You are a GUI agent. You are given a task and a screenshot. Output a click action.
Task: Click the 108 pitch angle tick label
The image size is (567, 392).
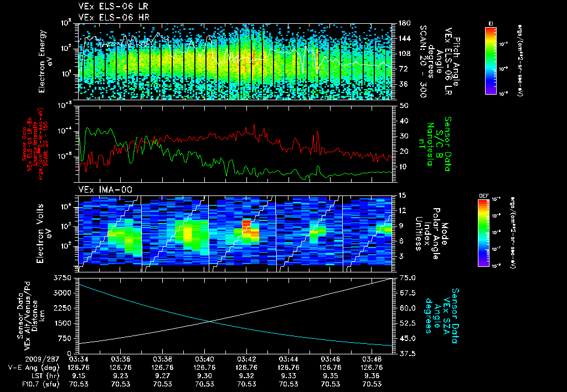tap(404, 54)
